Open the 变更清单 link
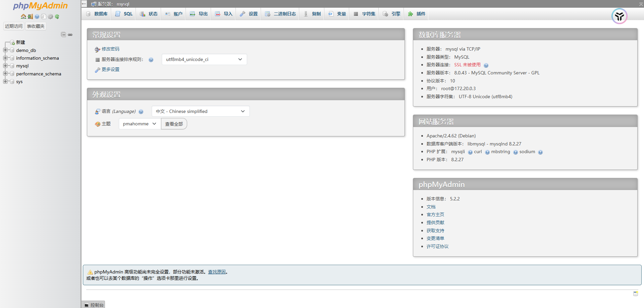 tap(435, 238)
